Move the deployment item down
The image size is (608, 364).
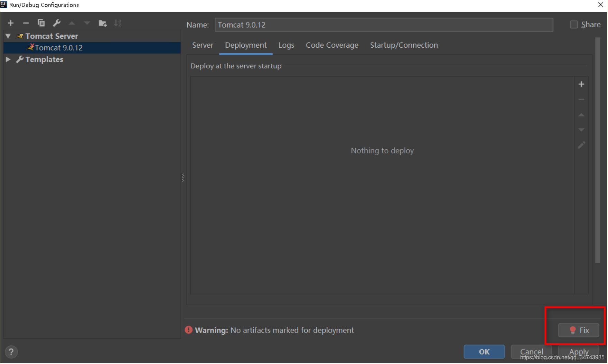click(581, 130)
